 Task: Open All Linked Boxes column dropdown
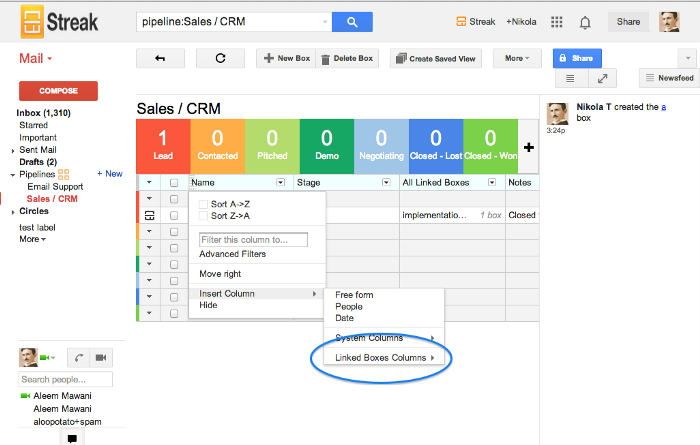[492, 182]
